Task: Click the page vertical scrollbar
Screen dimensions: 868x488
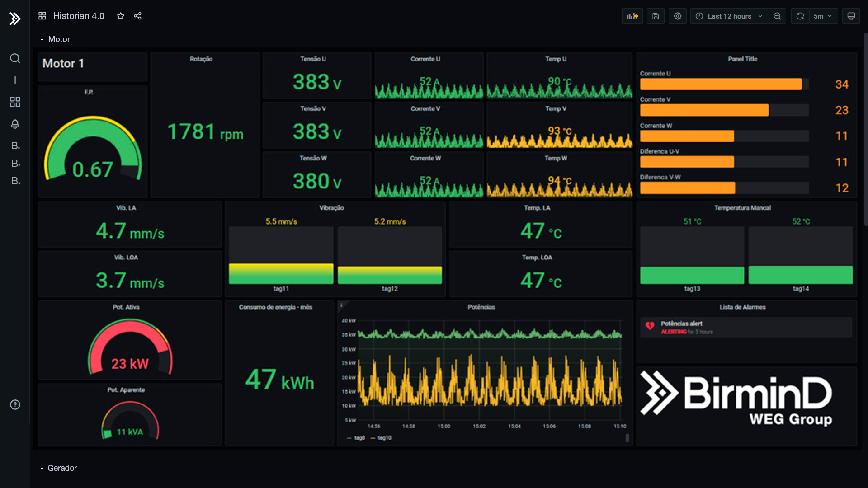Action: click(865, 129)
